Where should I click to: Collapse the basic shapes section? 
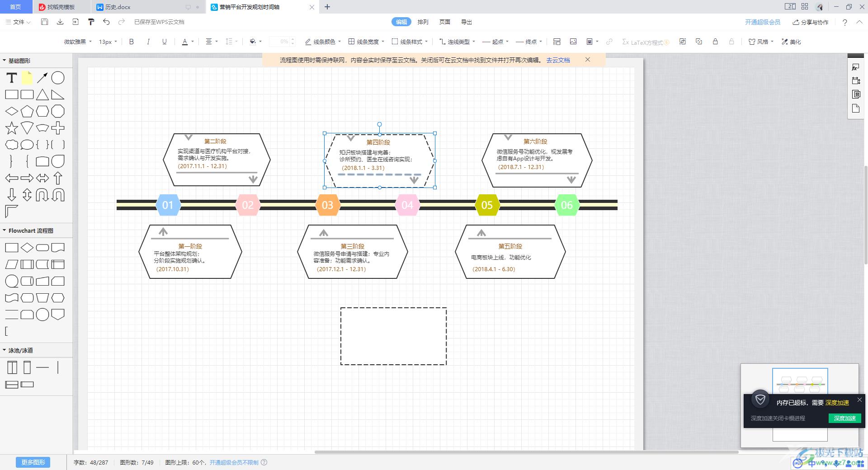[x=5, y=61]
